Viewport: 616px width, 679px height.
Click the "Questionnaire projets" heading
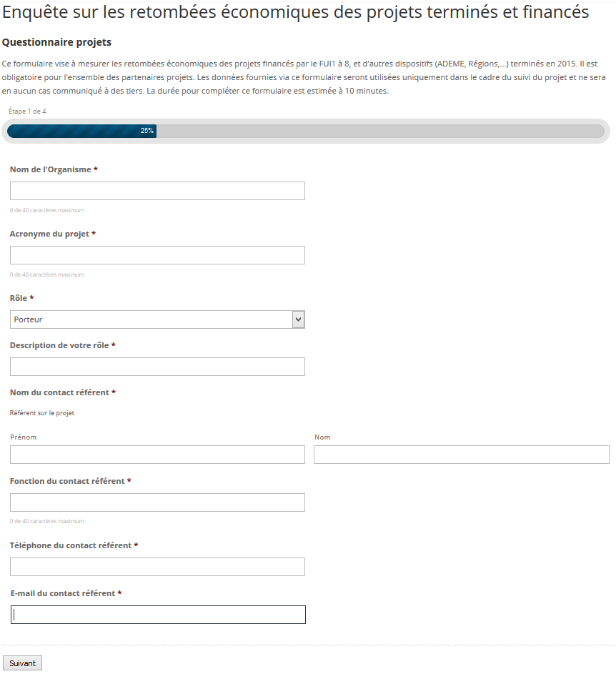click(57, 43)
